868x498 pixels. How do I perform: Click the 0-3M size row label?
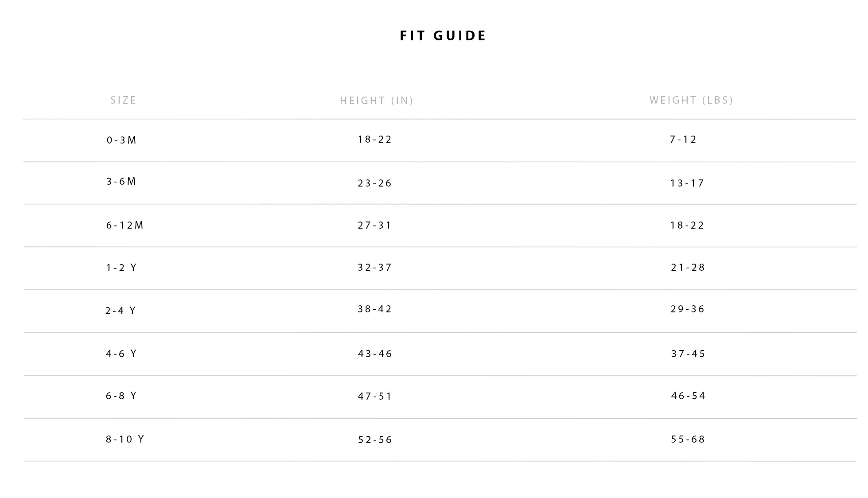[x=121, y=140]
